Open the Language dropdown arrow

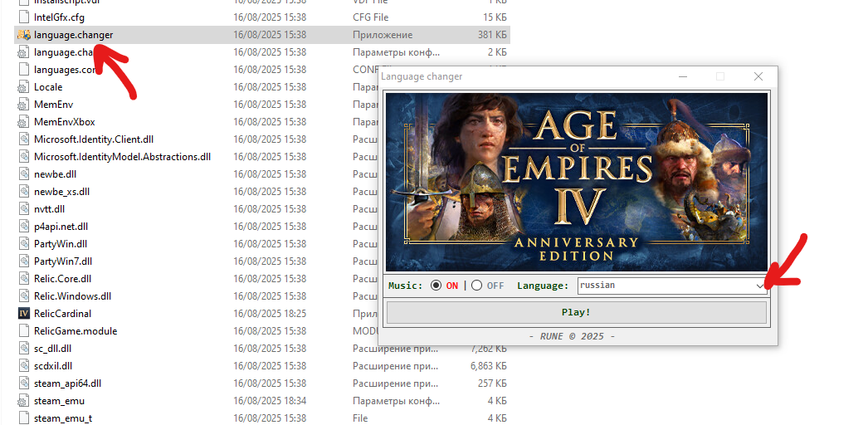click(x=759, y=286)
